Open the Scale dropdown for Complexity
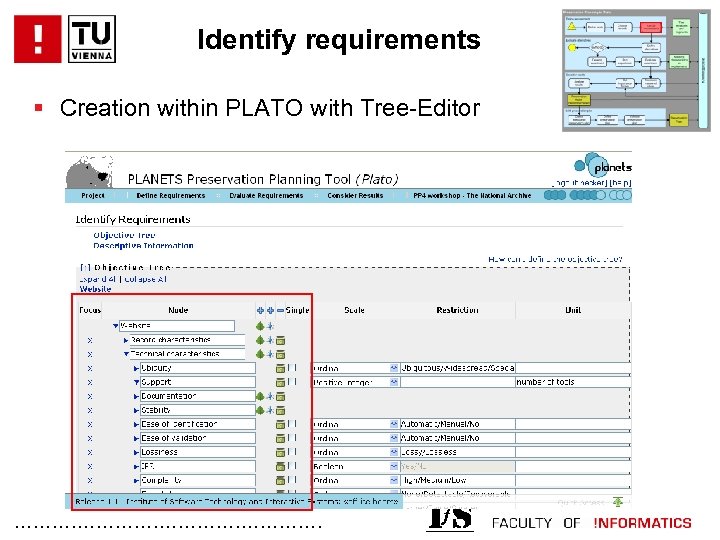This screenshot has width=720, height=540. click(394, 480)
